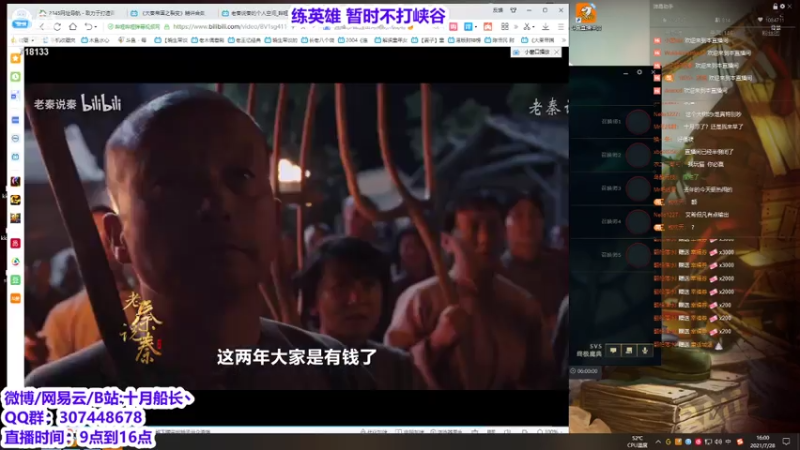
Task: Show hidden system tray icons
Action: coord(658,442)
